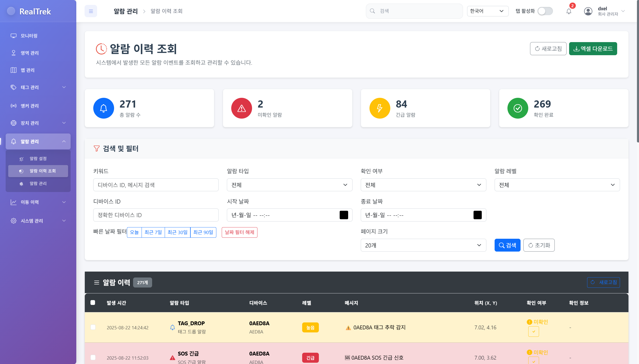The height and width of the screenshot is (364, 639).
Task: Open the notification bell with badge
Action: tap(569, 11)
